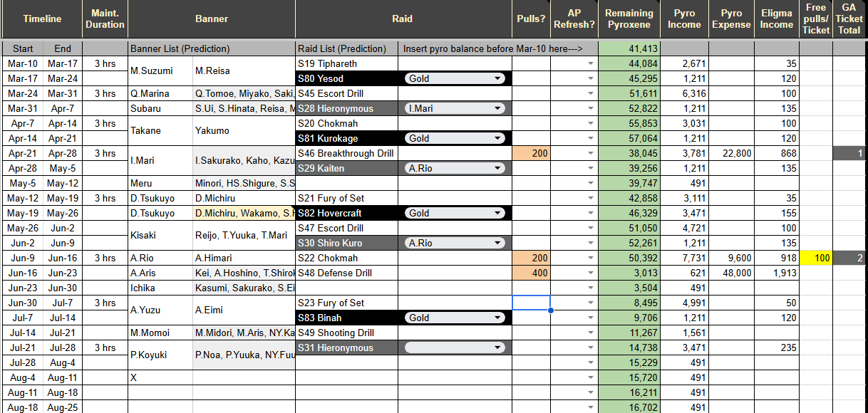Image resolution: width=868 pixels, height=413 pixels.
Task: Click the Eligma Income header
Action: tap(777, 19)
